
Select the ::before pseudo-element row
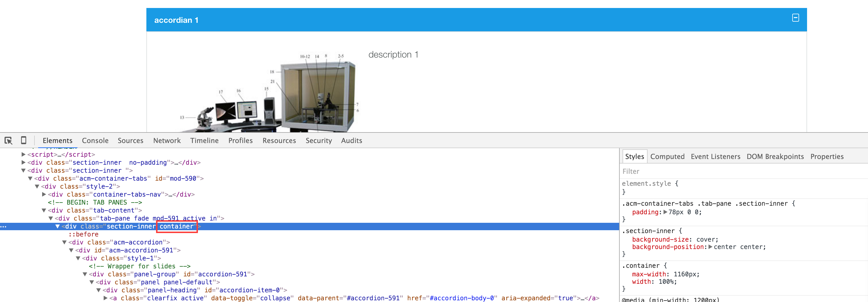(83, 234)
